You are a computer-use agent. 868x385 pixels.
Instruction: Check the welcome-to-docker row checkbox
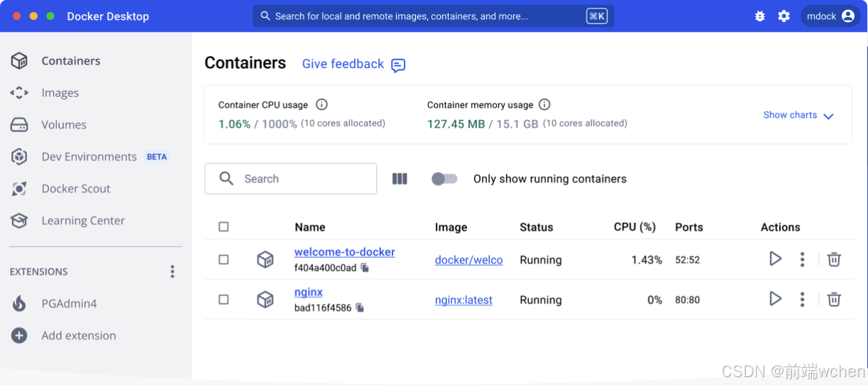point(224,260)
